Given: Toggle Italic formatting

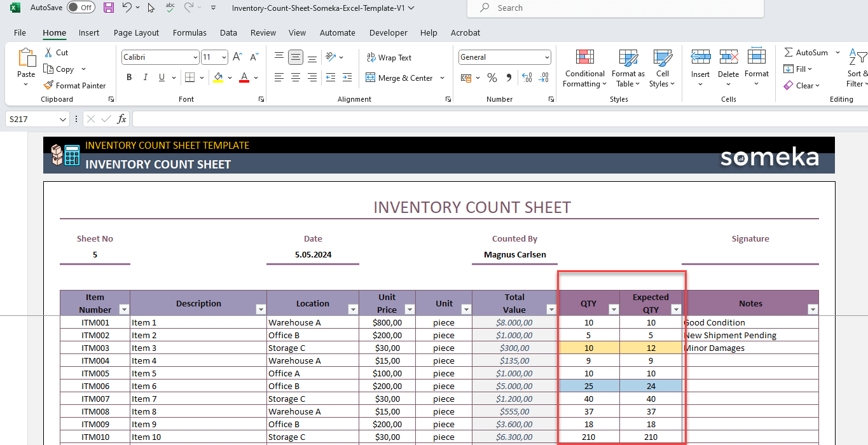Looking at the screenshot, I should coord(145,77).
